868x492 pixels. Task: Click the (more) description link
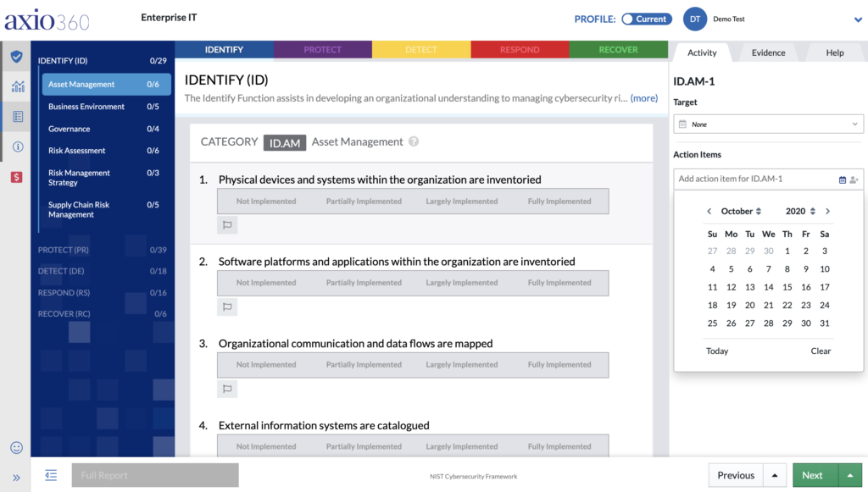tap(643, 98)
